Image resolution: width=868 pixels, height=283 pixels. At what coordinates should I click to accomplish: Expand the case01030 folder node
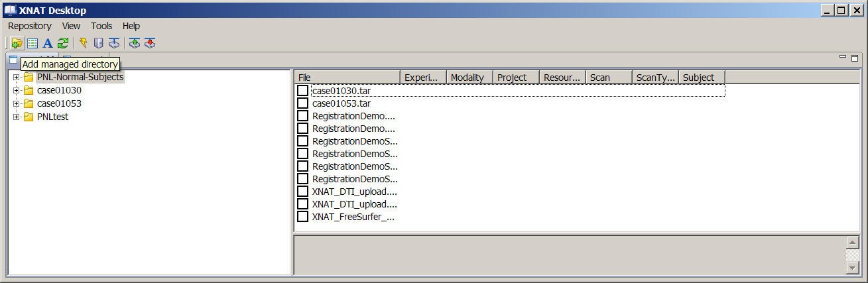point(17,90)
